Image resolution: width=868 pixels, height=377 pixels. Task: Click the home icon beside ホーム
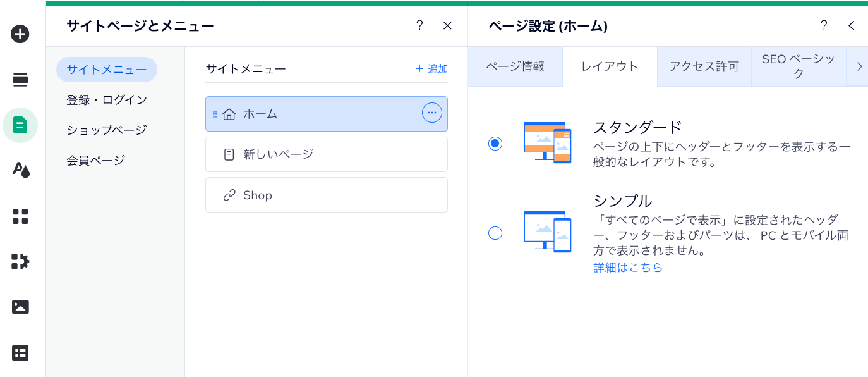[x=229, y=113]
